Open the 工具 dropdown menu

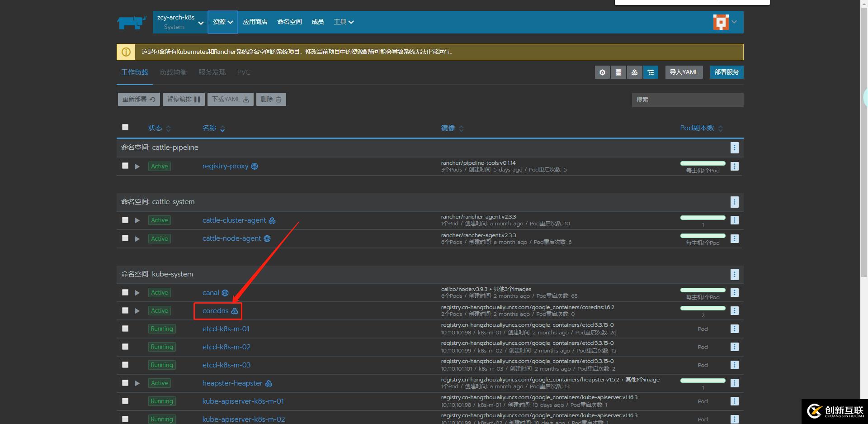tap(344, 22)
